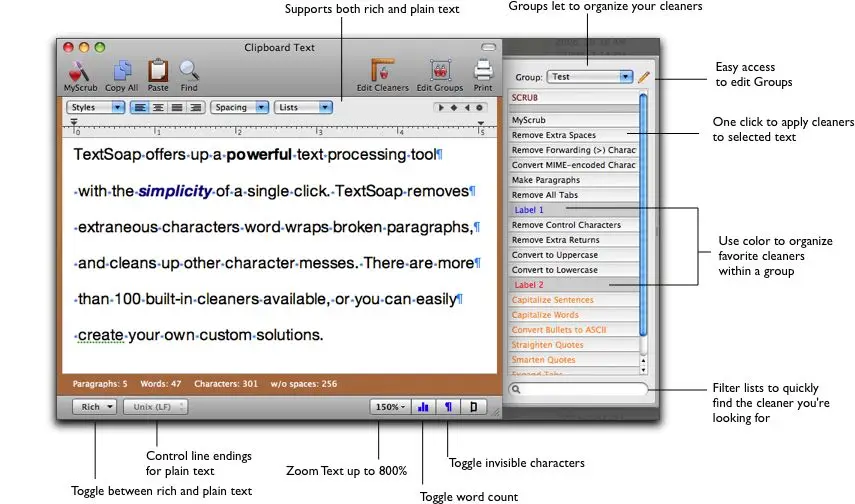Toggle word count bar chart button

[x=423, y=406]
